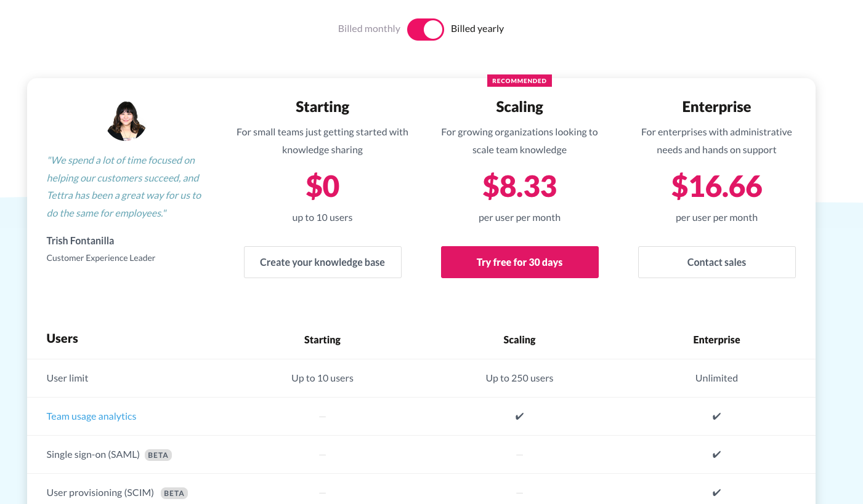Click the BETA badge next to SAML
The image size is (863, 504).
point(158,455)
